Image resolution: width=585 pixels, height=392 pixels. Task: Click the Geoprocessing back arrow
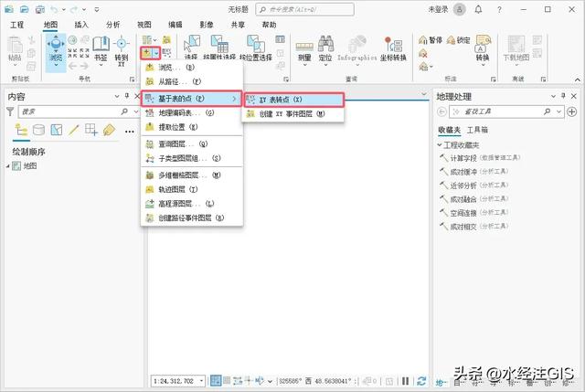click(x=441, y=111)
